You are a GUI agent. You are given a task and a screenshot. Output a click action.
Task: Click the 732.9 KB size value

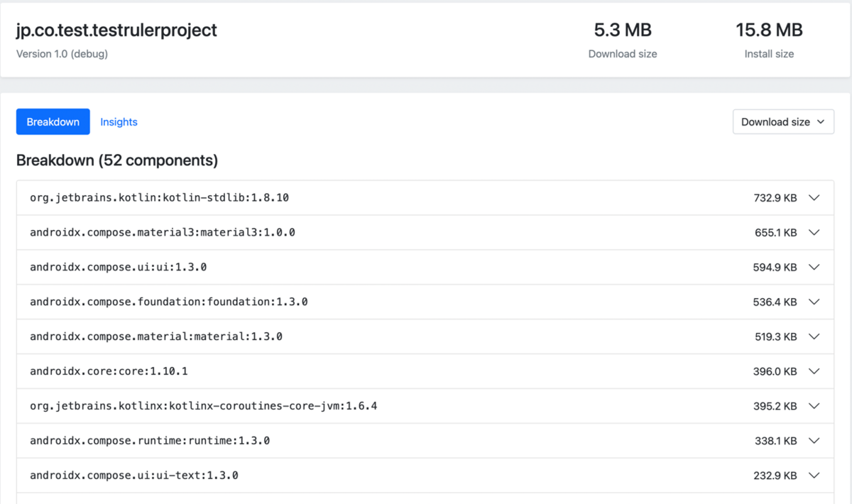click(x=775, y=198)
